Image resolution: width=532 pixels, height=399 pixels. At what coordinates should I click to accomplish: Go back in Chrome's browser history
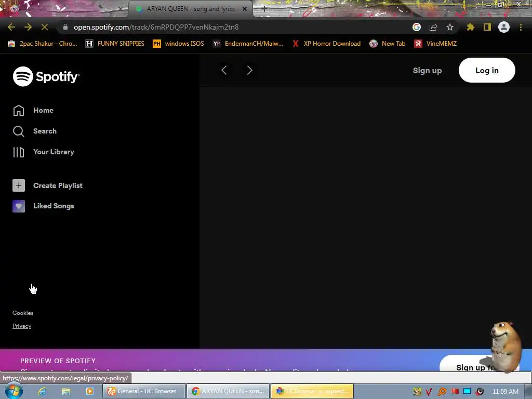11,27
